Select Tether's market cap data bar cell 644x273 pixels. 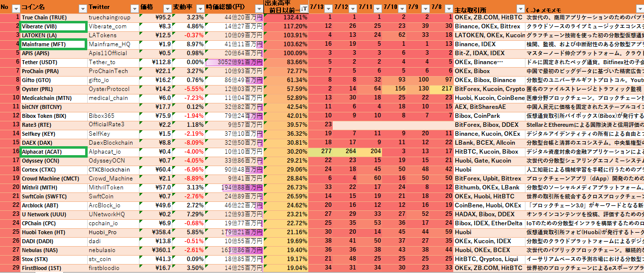click(x=233, y=62)
